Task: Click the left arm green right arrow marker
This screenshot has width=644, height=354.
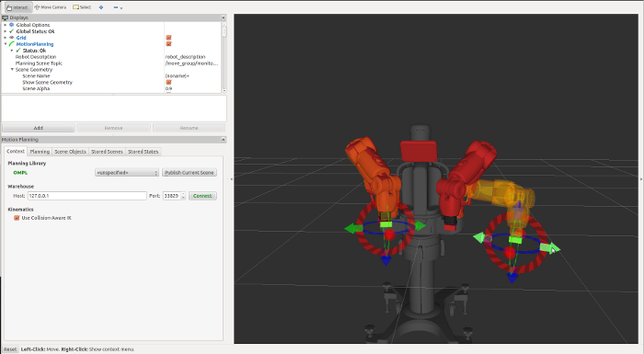Action: click(420, 225)
